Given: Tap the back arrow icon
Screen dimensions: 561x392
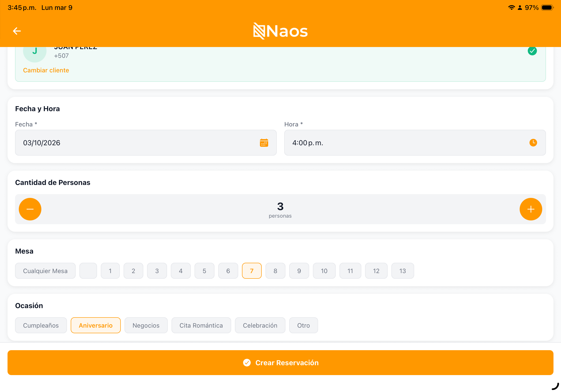Looking at the screenshot, I should coord(17,31).
